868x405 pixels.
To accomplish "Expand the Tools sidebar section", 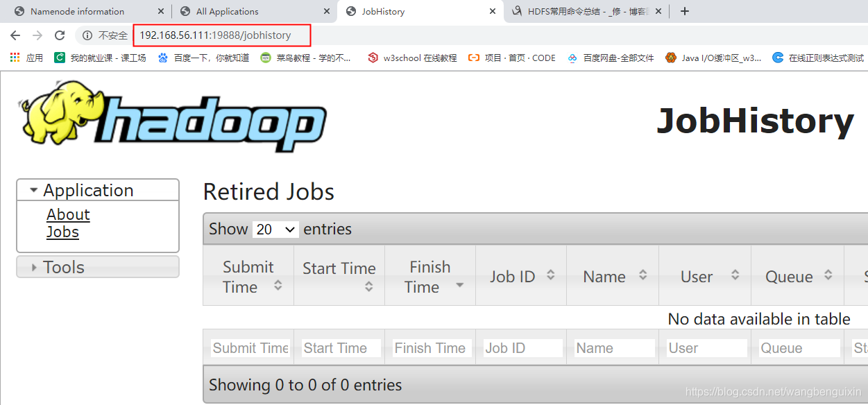I will click(98, 267).
